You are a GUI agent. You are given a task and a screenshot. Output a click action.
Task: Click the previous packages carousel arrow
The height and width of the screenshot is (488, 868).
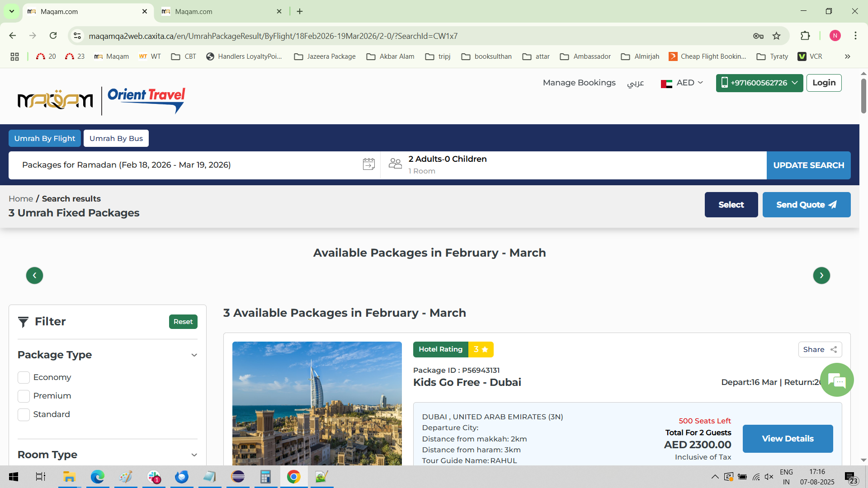[34, 275]
